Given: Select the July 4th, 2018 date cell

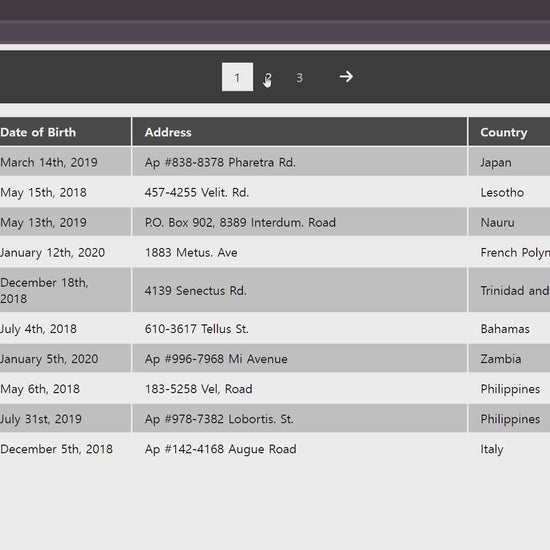Looking at the screenshot, I should [65, 329].
